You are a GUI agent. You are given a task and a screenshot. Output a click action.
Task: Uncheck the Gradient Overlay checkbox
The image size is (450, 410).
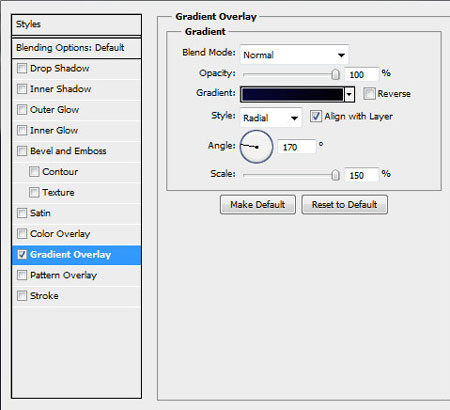tap(22, 255)
